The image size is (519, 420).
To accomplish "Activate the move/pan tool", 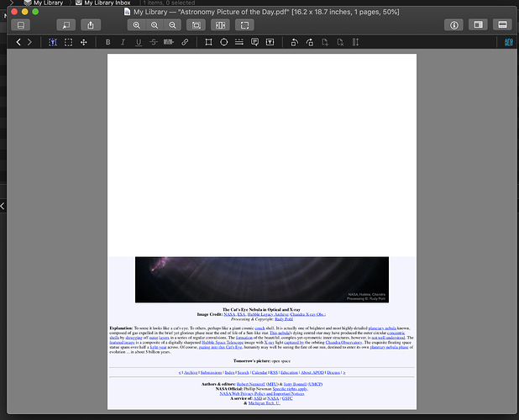I will 83,42.
